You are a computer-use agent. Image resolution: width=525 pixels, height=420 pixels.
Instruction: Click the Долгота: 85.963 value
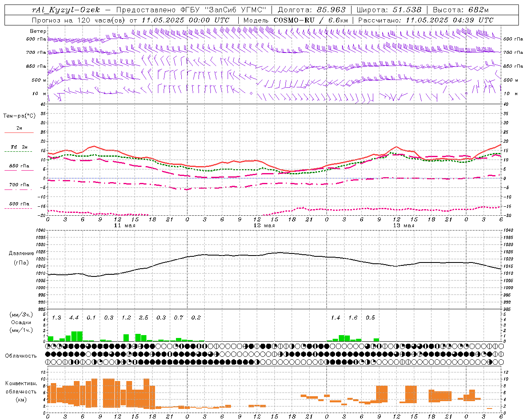click(312, 10)
